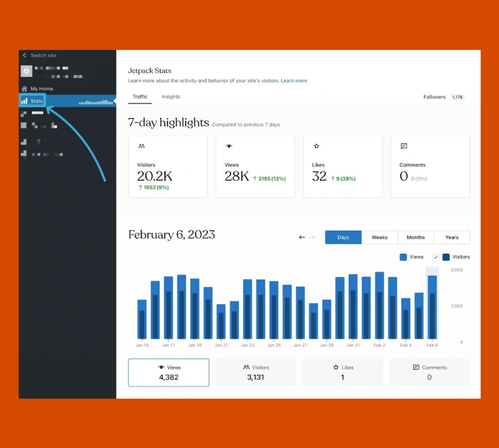Click the Views legend color swatch

click(x=403, y=257)
